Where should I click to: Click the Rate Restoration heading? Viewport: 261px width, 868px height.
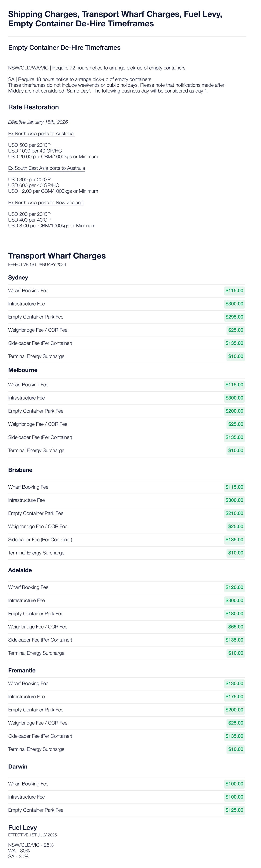coord(33,107)
